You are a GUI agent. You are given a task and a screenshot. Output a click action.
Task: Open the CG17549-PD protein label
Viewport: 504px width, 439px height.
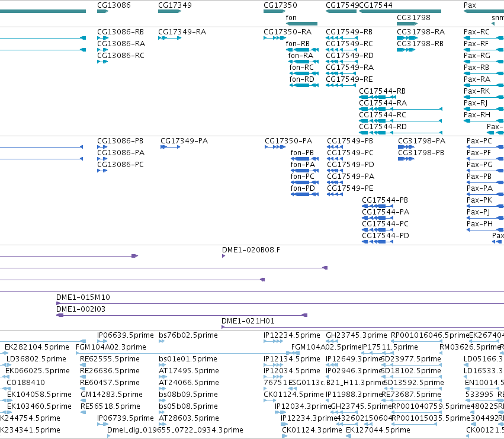(x=351, y=165)
